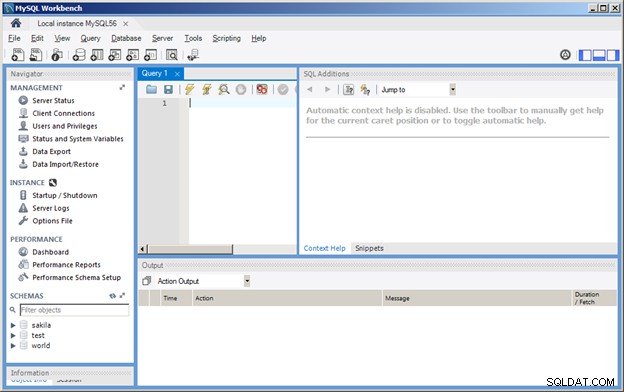Refresh the schemas list
The width and height of the screenshot is (624, 392).
point(113,296)
